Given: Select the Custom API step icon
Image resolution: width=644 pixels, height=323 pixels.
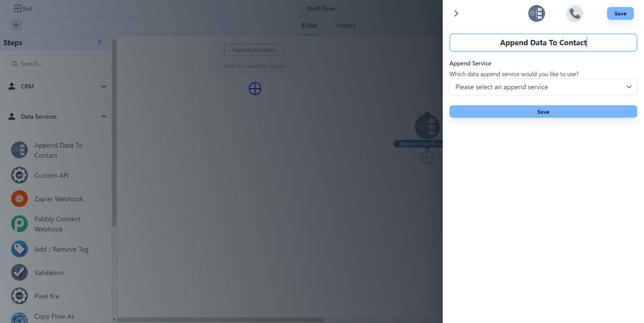Looking at the screenshot, I should [x=19, y=175].
